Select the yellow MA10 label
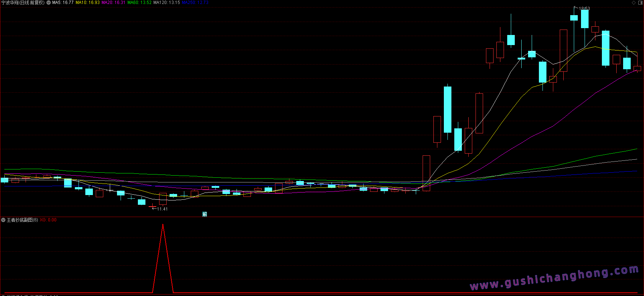Image resolution: width=644 pixels, height=296 pixels. click(87, 3)
